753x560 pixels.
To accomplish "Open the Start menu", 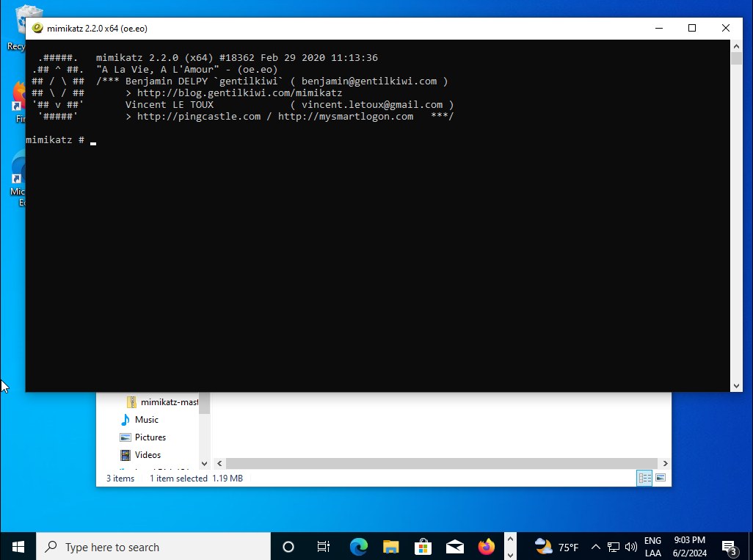I will point(17,546).
